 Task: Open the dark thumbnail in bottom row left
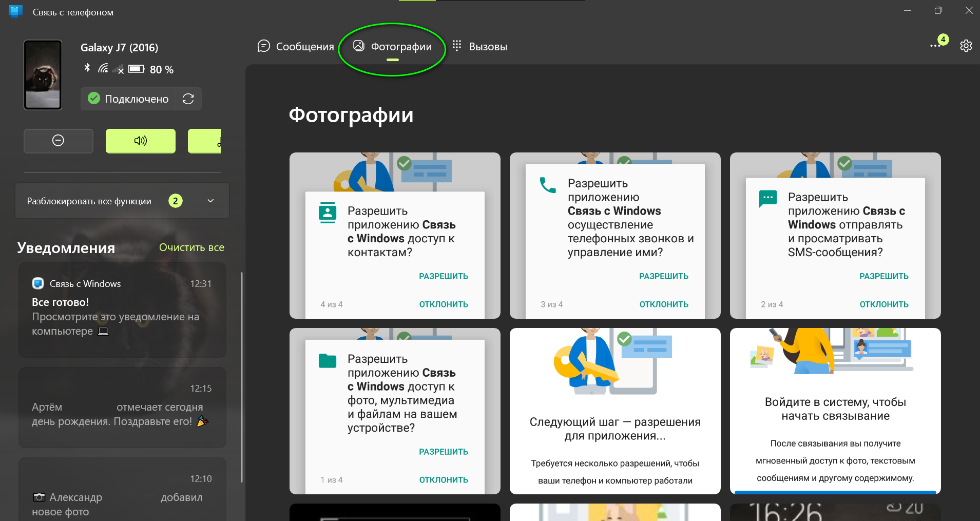coord(395,512)
